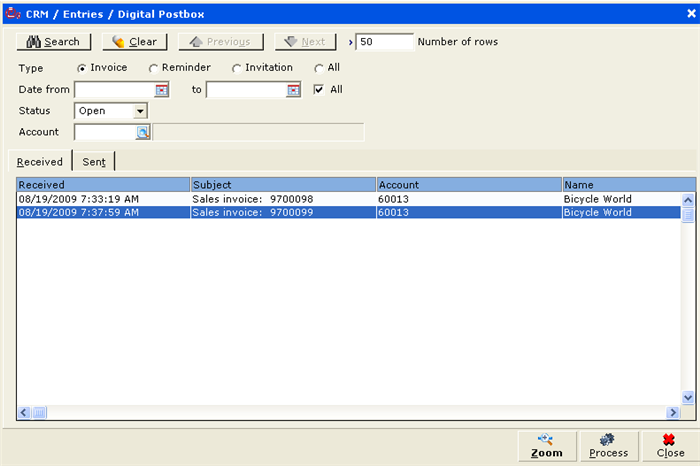Screen dimensions: 700x466
Task: Close the Digital Postbox window via title bar X
Action: 691,14
